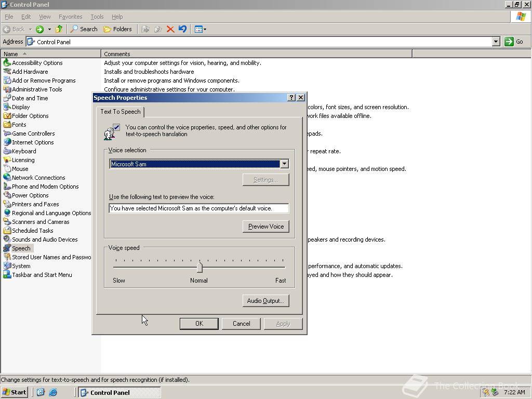Open the Favorites menu
Image resolution: width=532 pixels, height=399 pixels.
pyautogui.click(x=70, y=17)
